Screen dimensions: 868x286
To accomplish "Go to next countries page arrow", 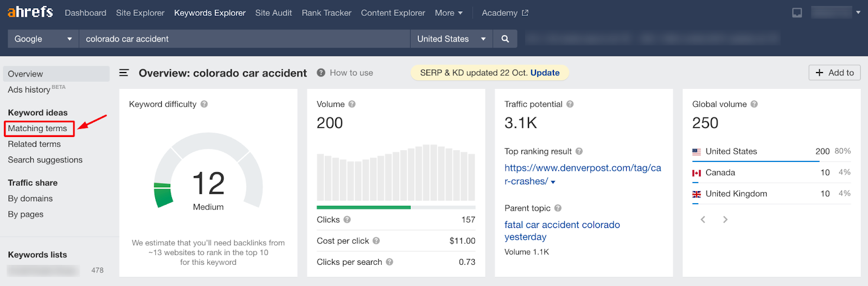I will click(x=725, y=219).
